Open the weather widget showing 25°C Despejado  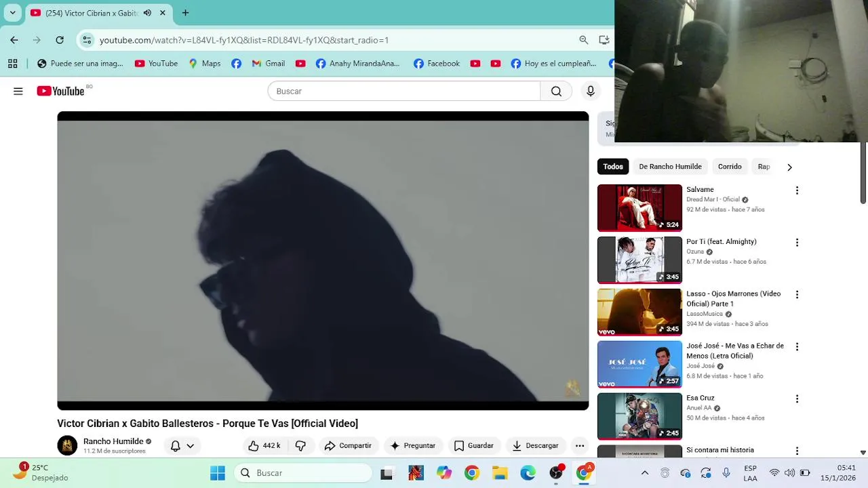tap(41, 472)
